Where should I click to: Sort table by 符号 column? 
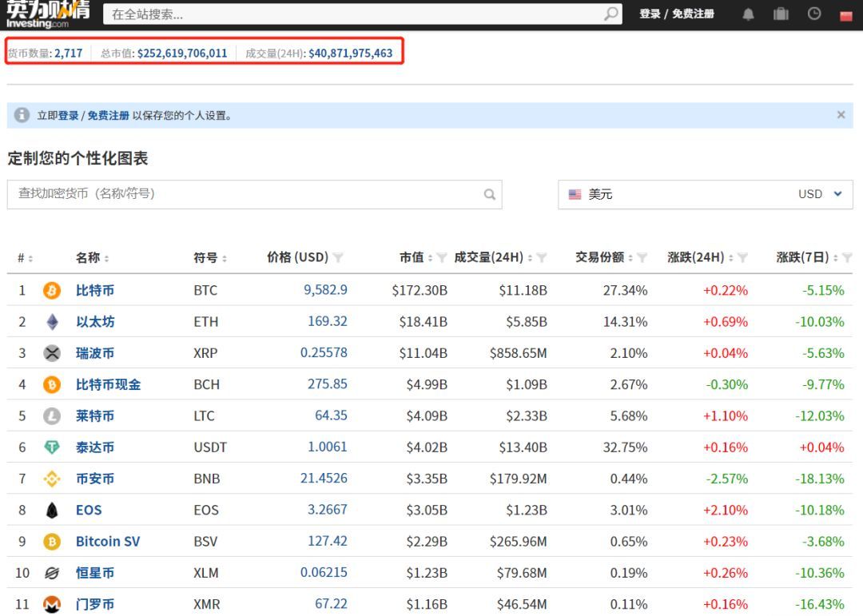tap(210, 257)
